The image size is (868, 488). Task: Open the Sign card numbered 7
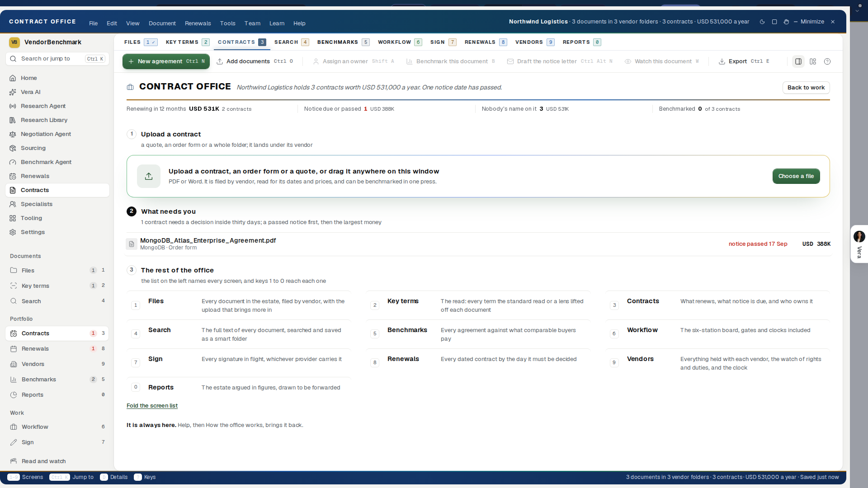click(x=239, y=362)
